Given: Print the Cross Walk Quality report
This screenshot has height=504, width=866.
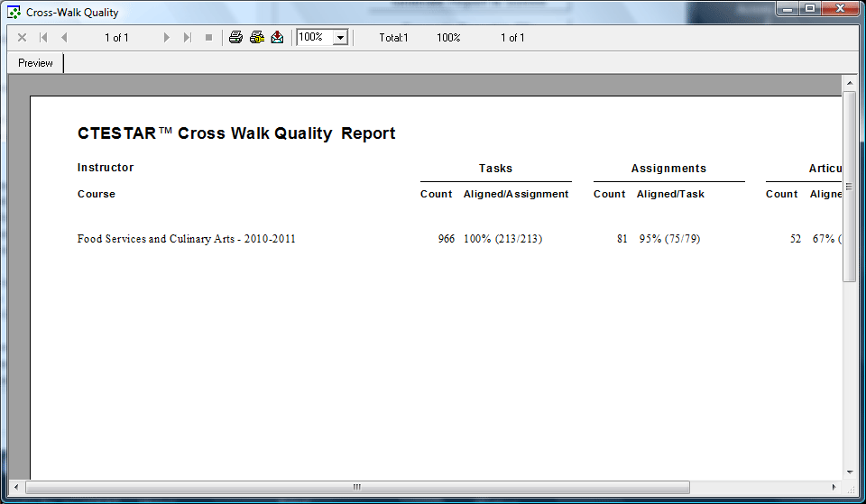Looking at the screenshot, I should 235,38.
